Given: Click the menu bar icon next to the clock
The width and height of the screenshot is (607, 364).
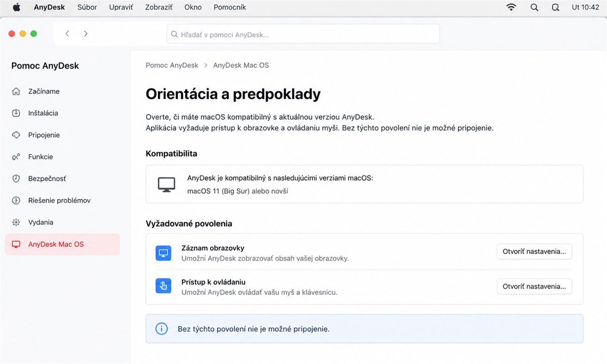Looking at the screenshot, I should (555, 7).
